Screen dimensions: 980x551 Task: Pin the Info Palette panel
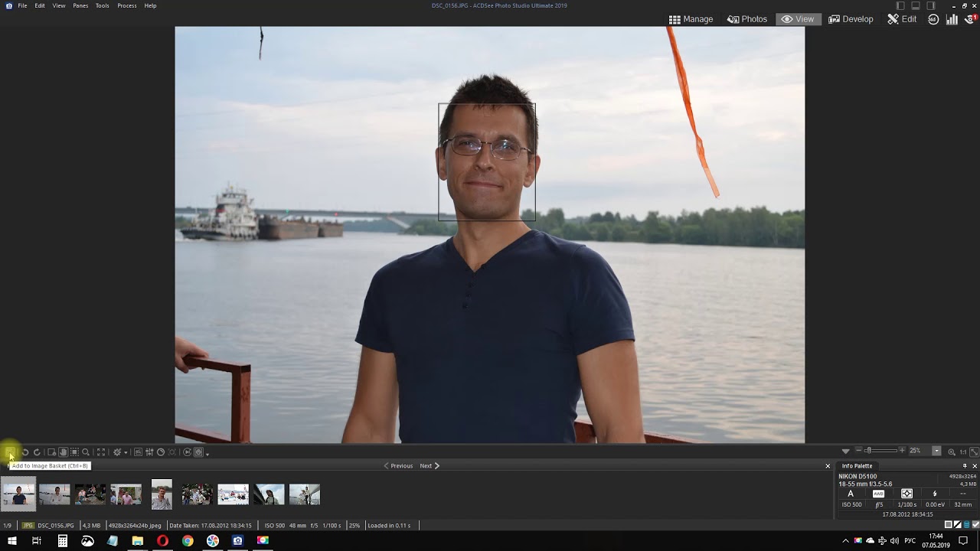coord(965,466)
